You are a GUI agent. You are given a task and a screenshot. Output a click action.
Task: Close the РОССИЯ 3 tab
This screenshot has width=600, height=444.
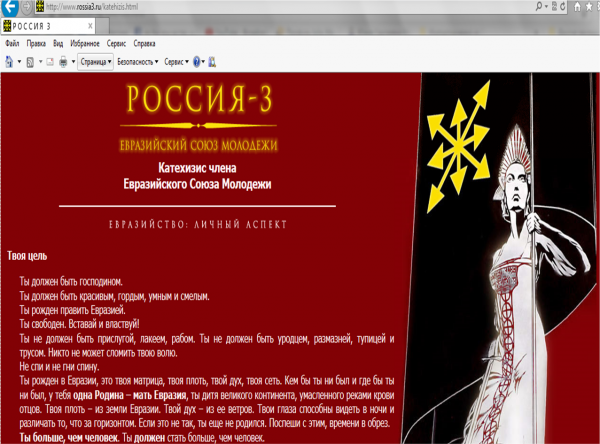tap(90, 26)
